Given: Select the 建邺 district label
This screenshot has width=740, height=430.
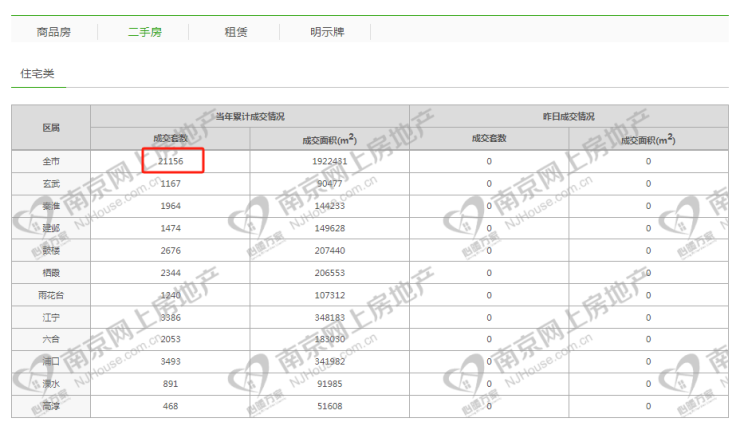Looking at the screenshot, I should pyautogui.click(x=51, y=228).
